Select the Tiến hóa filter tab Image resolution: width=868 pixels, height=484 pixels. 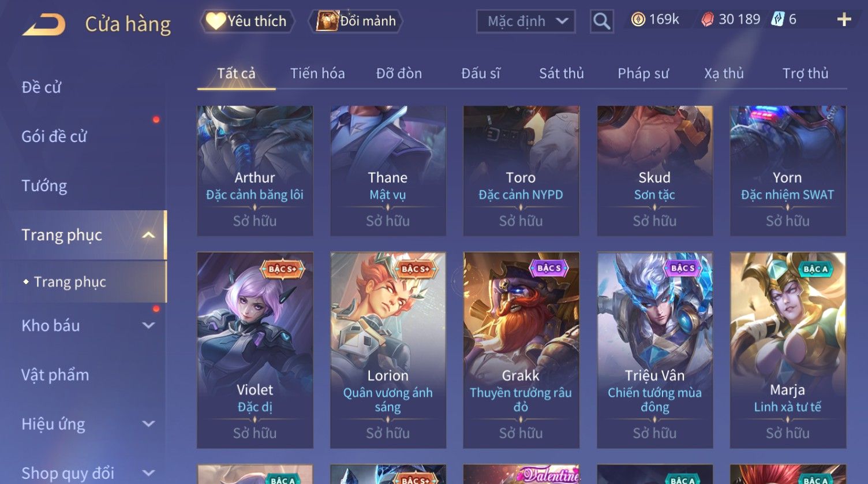[317, 73]
